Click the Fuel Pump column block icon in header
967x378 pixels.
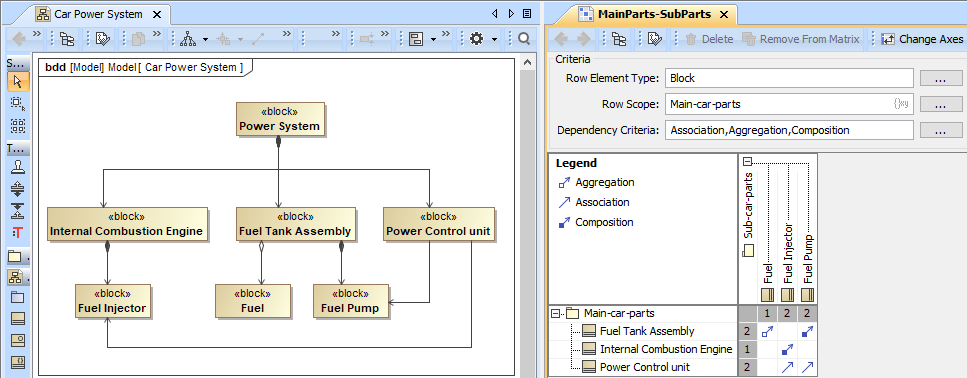click(x=808, y=295)
